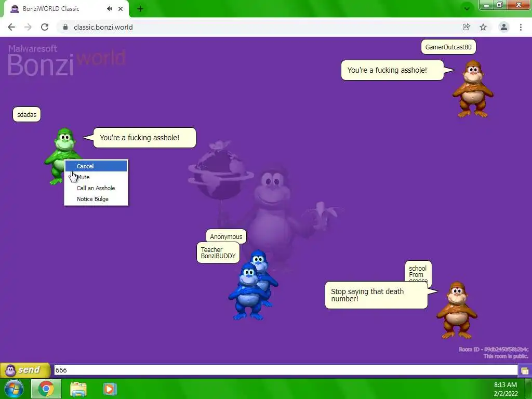Choose Call an Asshole menu entry
The image size is (532, 399).
[96, 188]
